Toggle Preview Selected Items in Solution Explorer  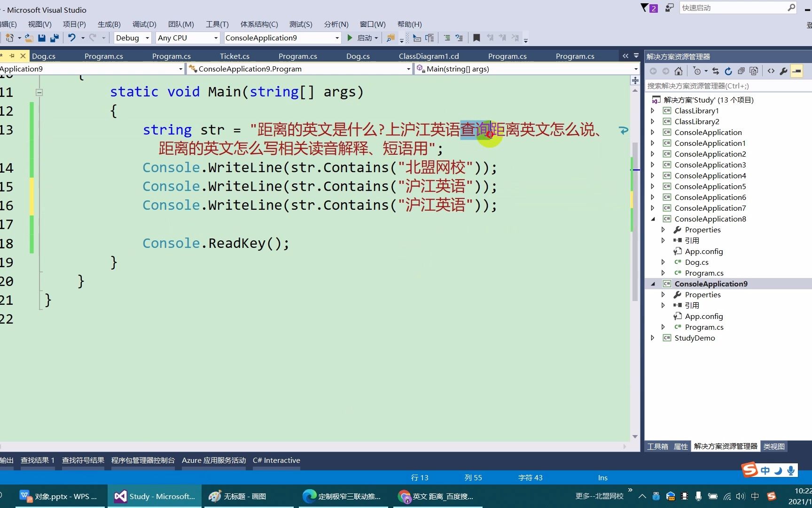tap(796, 71)
